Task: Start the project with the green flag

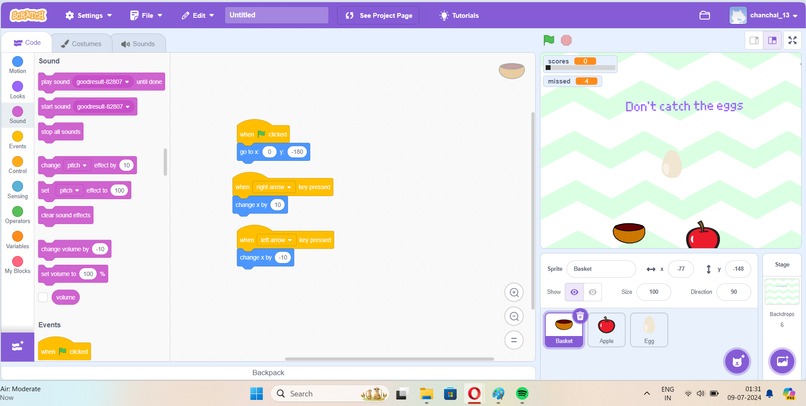Action: point(549,40)
